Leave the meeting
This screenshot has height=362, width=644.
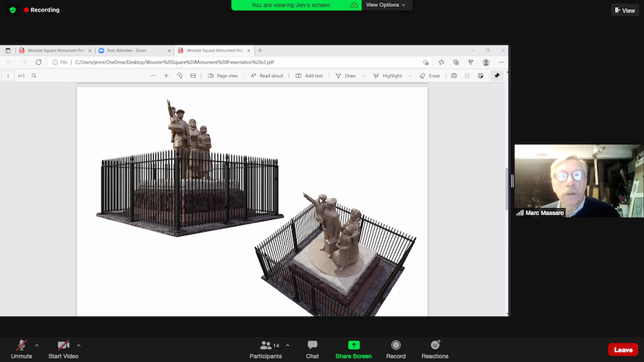[x=623, y=350]
